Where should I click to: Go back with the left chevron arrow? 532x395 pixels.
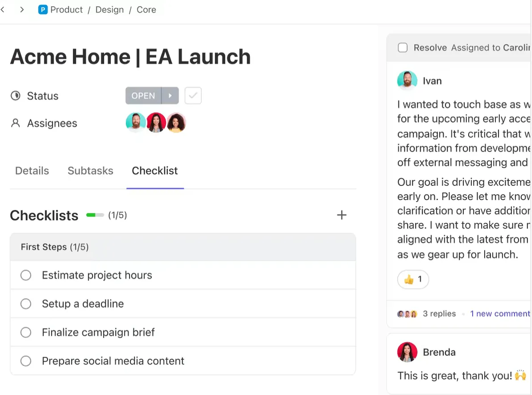[x=3, y=9]
